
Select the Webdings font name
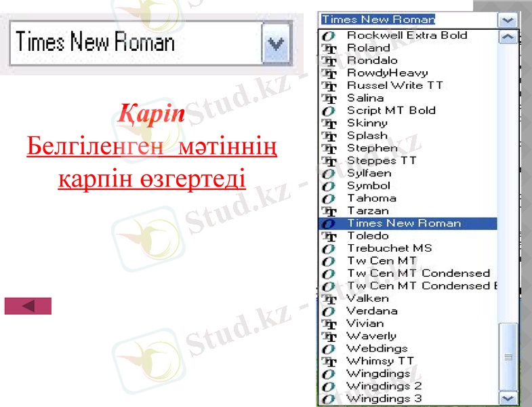pos(377,349)
